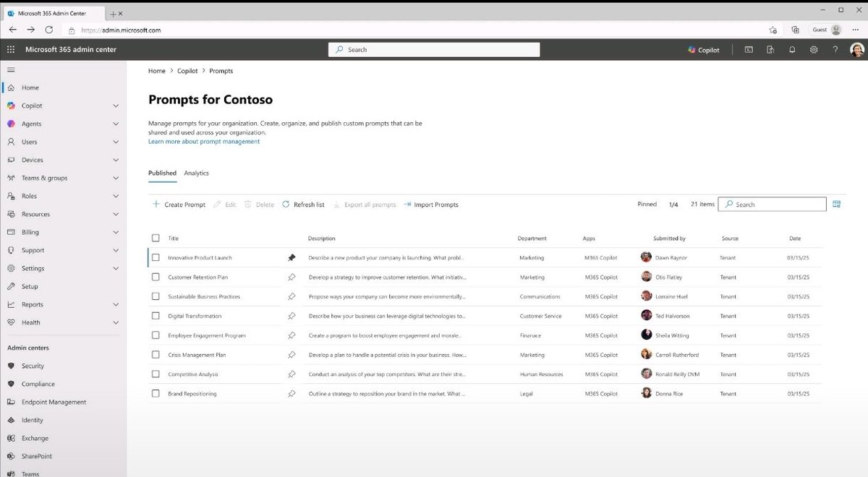Go to Home breadcrumb link

[157, 71]
